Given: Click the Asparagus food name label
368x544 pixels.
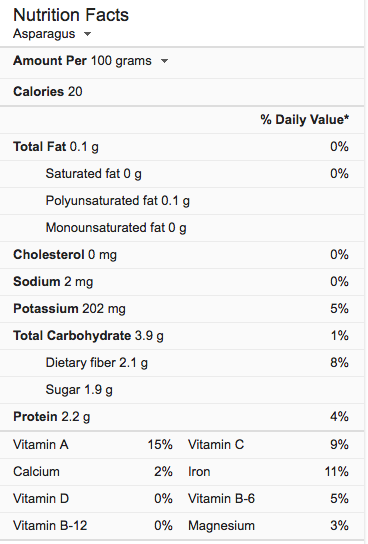Looking at the screenshot, I should (x=44, y=34).
